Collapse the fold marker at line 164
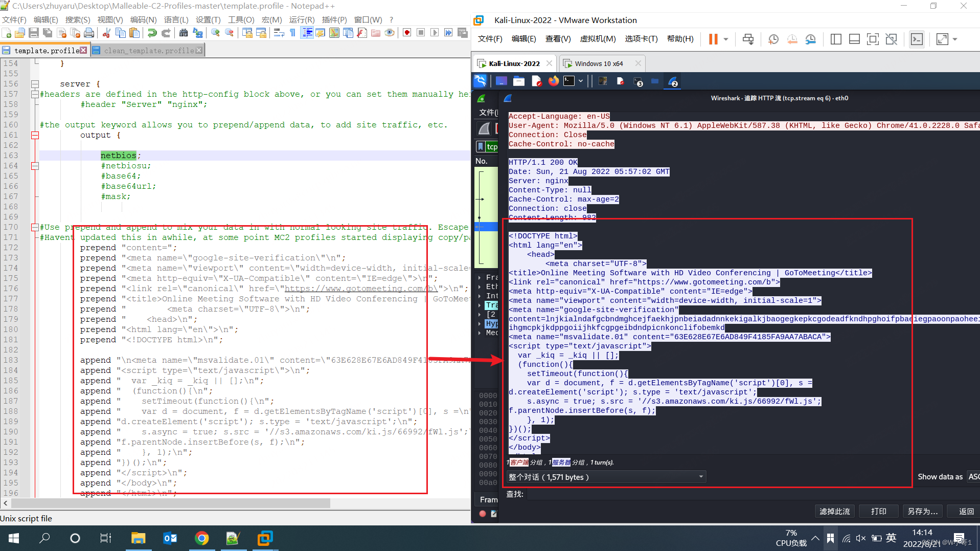 (x=35, y=166)
